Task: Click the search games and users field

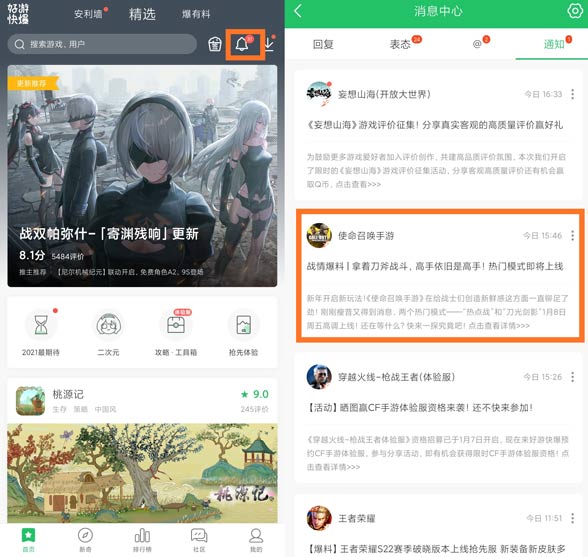Action: click(x=102, y=44)
